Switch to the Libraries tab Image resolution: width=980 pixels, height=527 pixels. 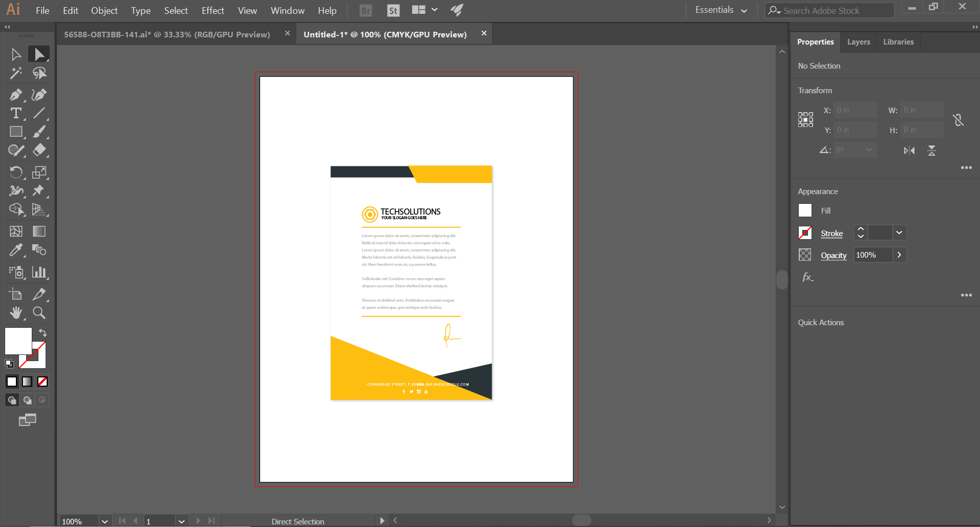[898, 42]
